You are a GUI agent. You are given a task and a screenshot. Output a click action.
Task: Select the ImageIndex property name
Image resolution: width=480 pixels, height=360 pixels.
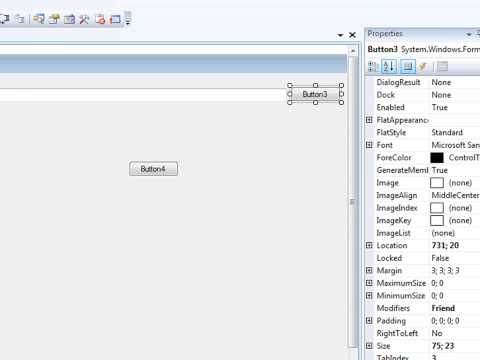point(397,208)
